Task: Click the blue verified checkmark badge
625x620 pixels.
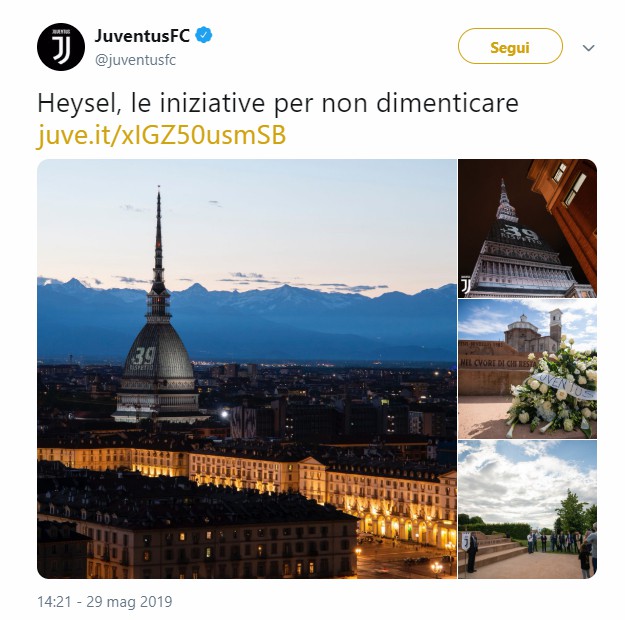Action: pyautogui.click(x=203, y=35)
